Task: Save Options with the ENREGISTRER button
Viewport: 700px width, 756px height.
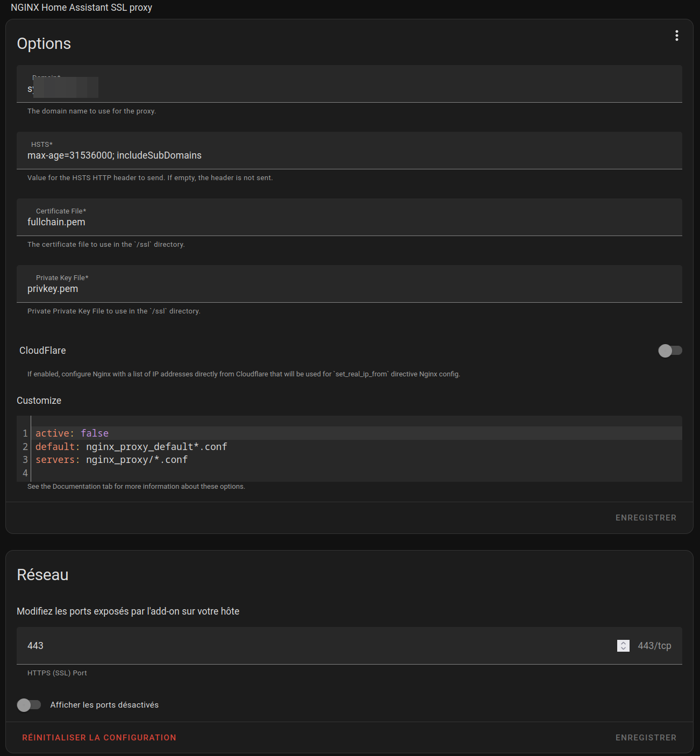Action: click(645, 518)
